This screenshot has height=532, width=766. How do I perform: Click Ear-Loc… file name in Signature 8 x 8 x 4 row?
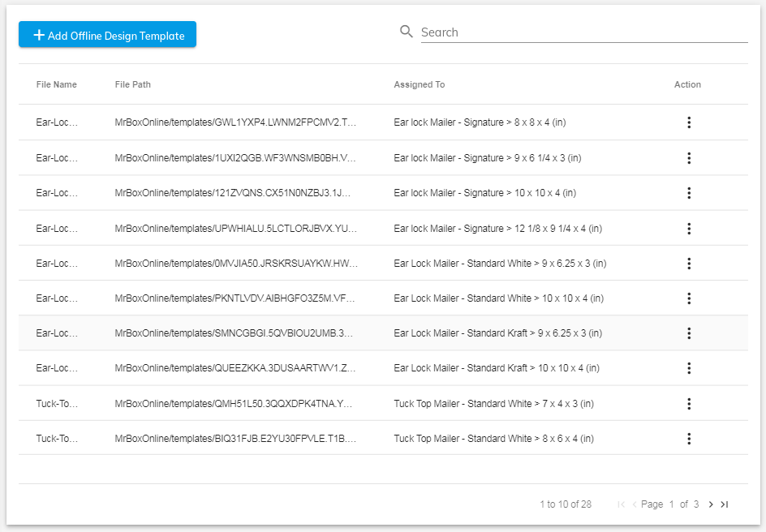(x=57, y=122)
